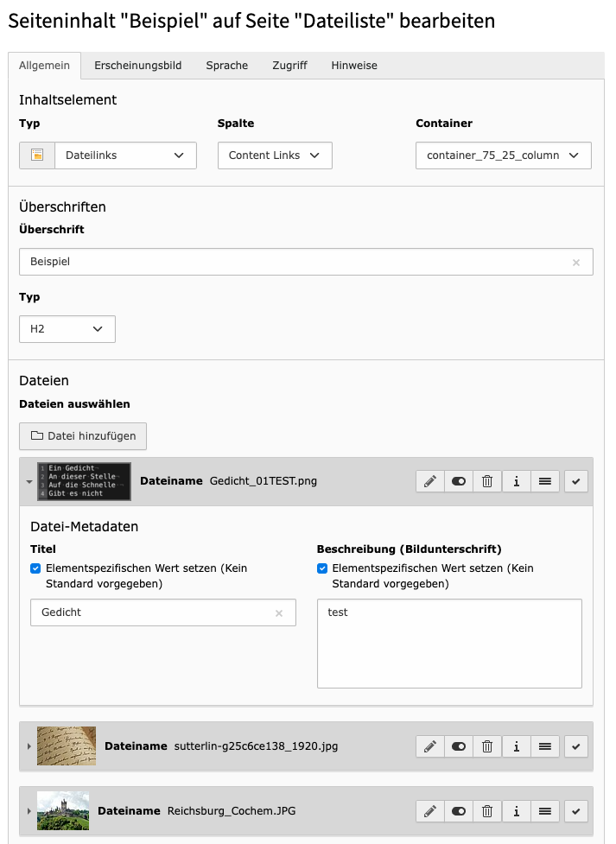Image resolution: width=616 pixels, height=844 pixels.
Task: Click checkmark button on Reichsburg_Cochem.JPG row
Action: pyautogui.click(x=576, y=811)
